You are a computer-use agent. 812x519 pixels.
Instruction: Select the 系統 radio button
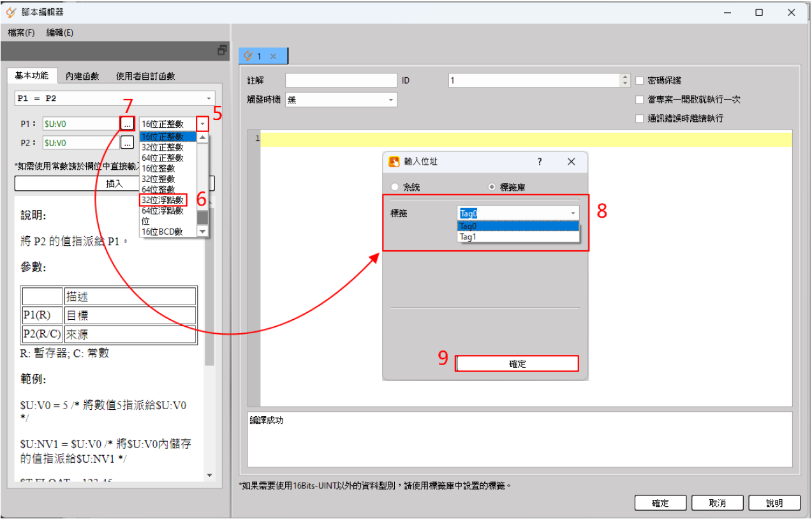coord(395,187)
